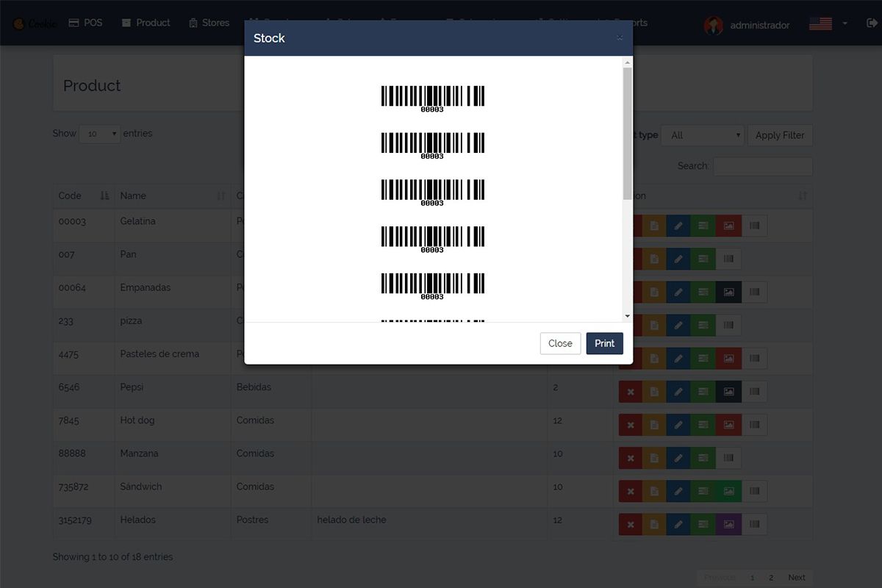This screenshot has height=588, width=882.
Task: Click the Stock dialog vertical scrollbar
Action: point(627,132)
